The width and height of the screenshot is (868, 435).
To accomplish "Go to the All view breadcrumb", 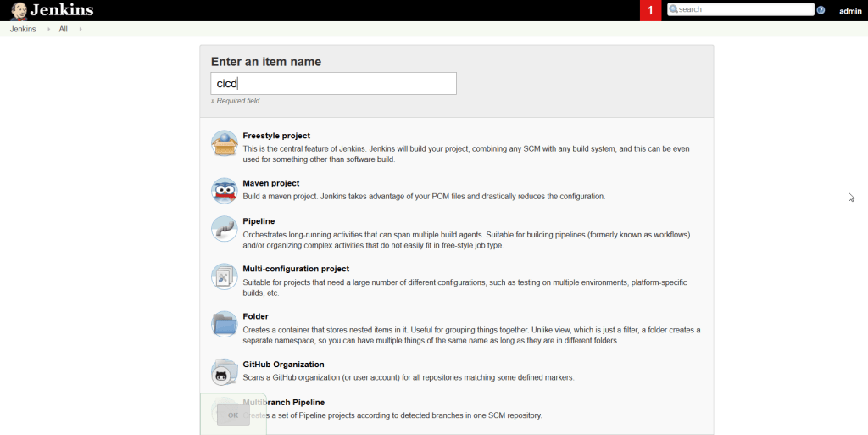I will click(63, 29).
